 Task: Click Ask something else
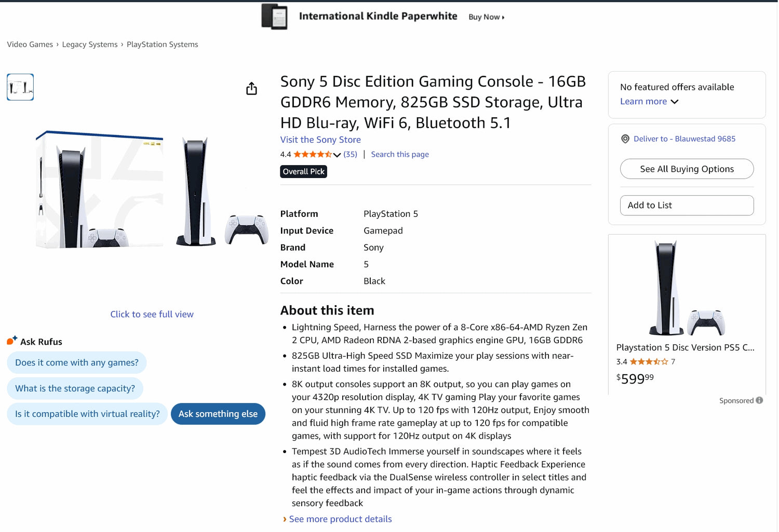point(218,414)
